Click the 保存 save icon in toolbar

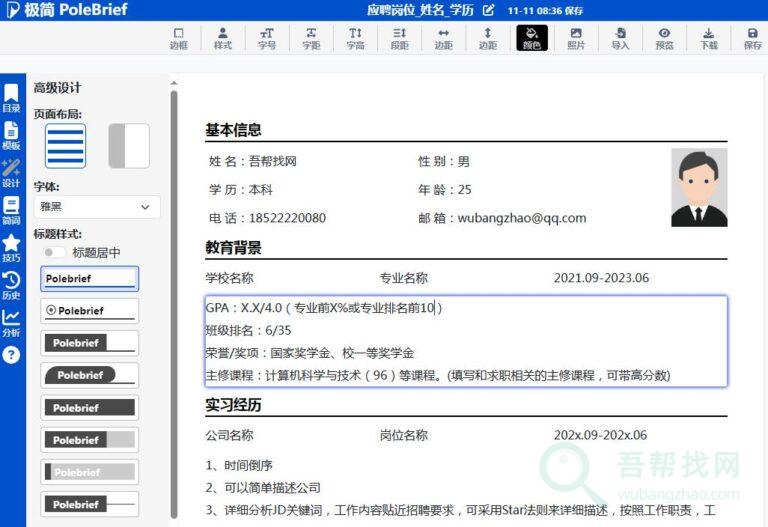pos(752,38)
